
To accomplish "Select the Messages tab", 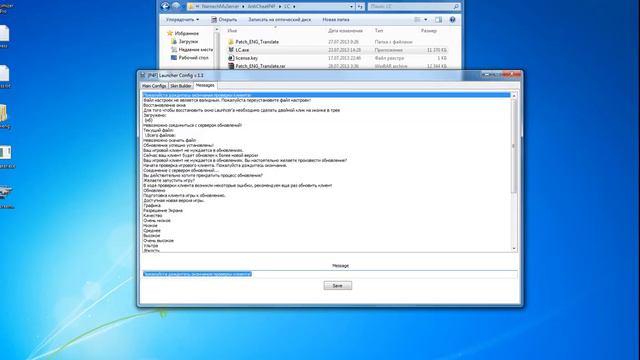I will 205,85.
